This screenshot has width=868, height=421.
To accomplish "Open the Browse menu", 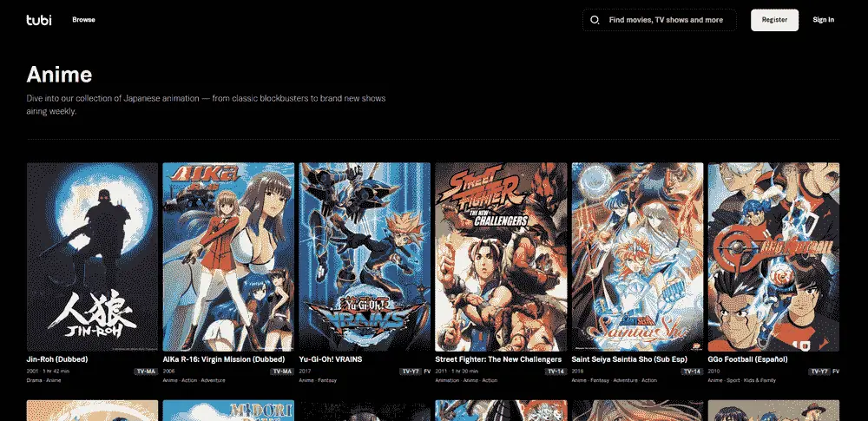I will 83,19.
